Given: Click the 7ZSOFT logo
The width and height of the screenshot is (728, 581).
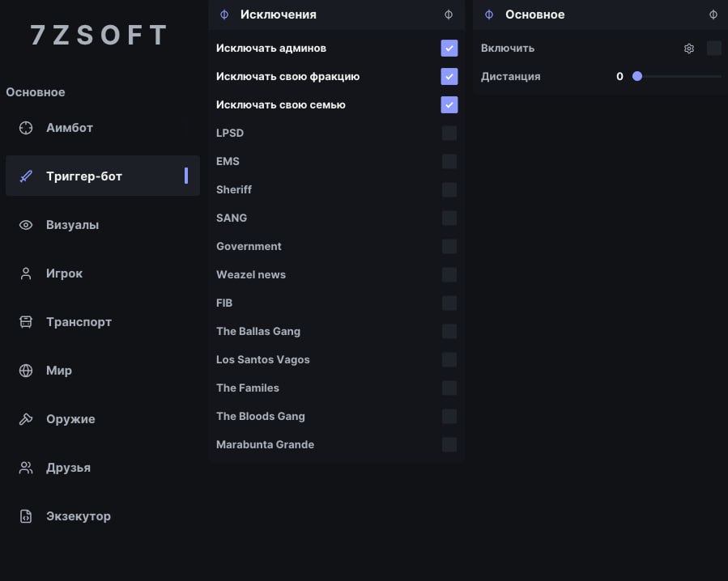Looking at the screenshot, I should point(99,35).
